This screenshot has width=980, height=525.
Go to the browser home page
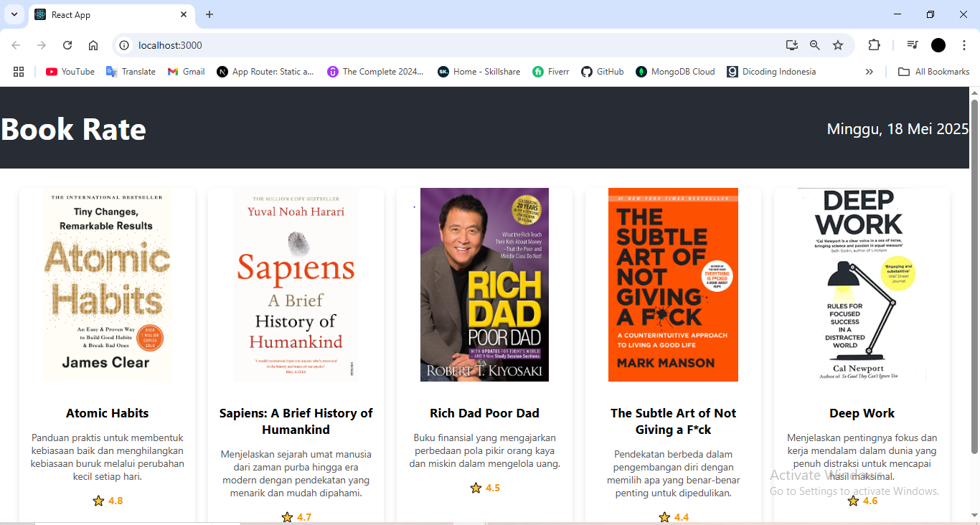(93, 45)
